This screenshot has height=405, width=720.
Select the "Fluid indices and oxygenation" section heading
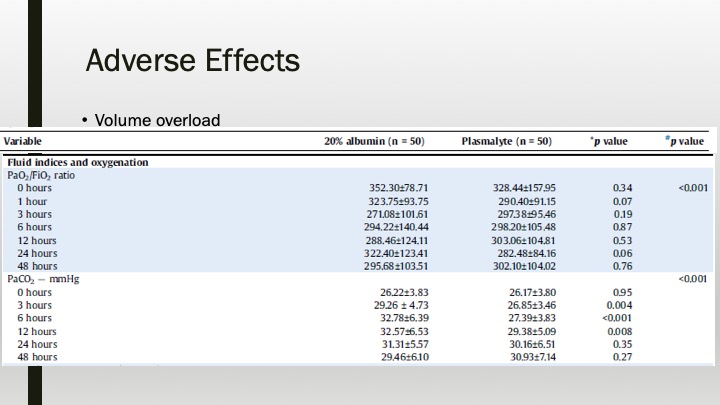78,162
